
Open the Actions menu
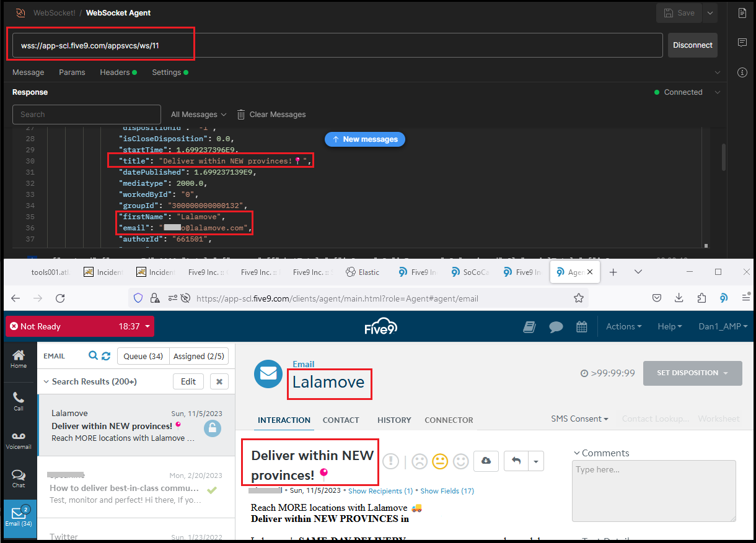pos(623,326)
